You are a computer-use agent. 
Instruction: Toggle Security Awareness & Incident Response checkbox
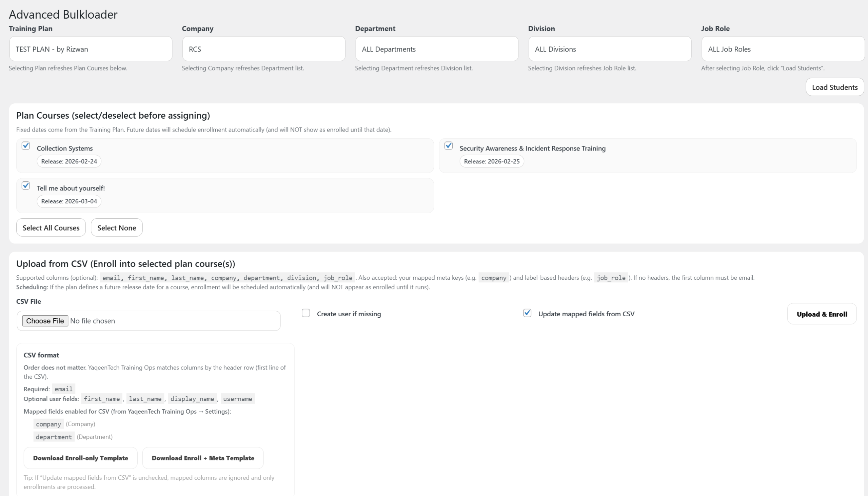click(448, 146)
